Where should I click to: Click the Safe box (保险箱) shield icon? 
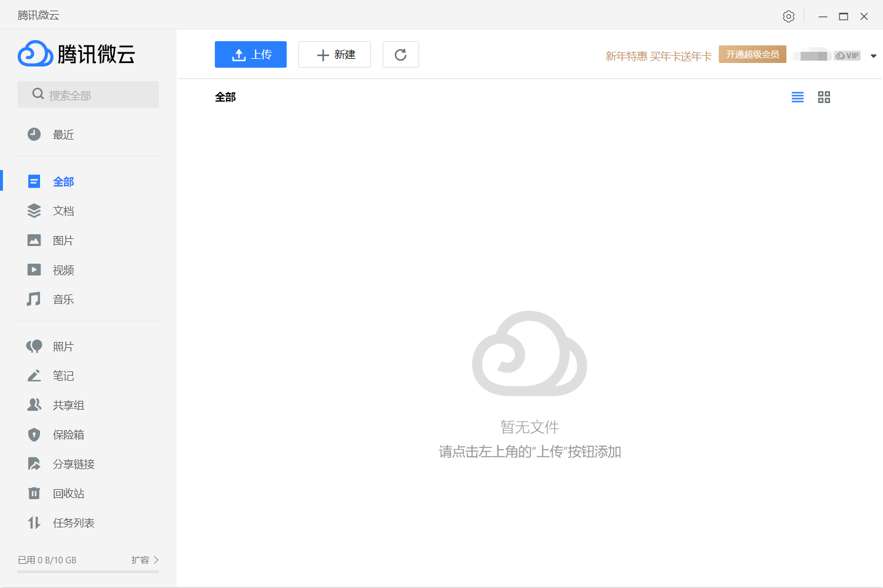(34, 434)
